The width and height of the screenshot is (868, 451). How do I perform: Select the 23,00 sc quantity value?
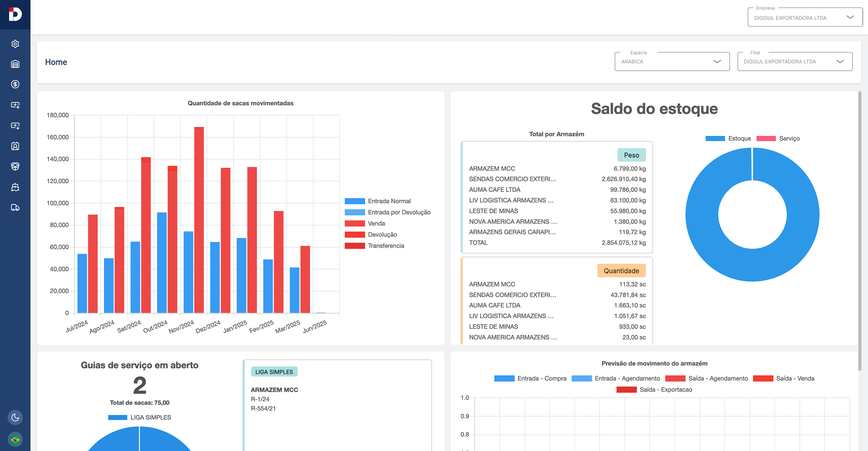[x=634, y=337]
